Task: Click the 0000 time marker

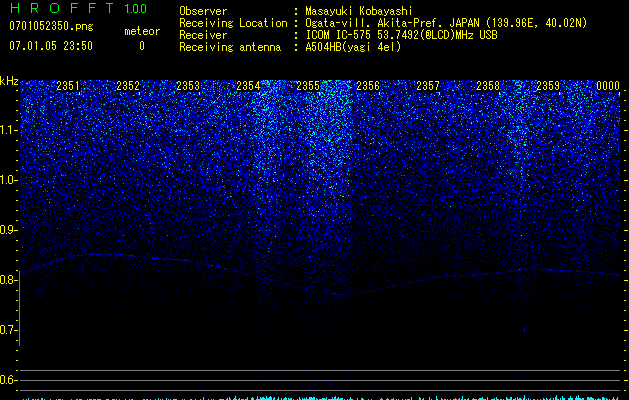Action: (608, 86)
